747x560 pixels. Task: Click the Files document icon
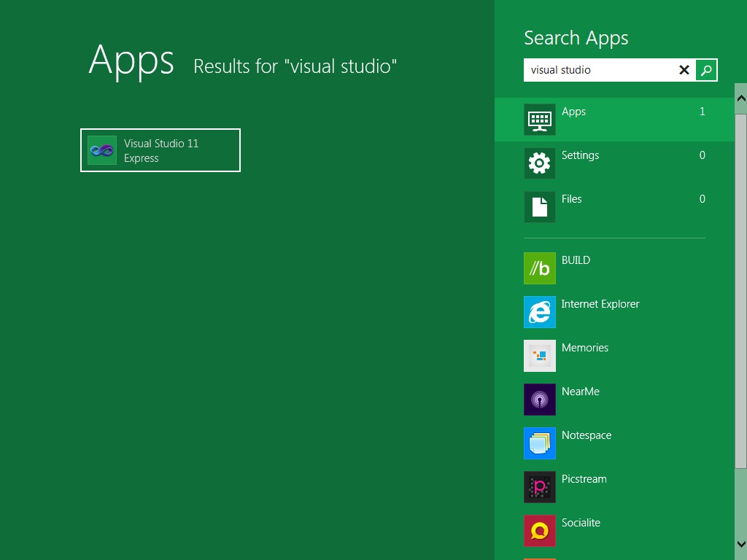539,206
